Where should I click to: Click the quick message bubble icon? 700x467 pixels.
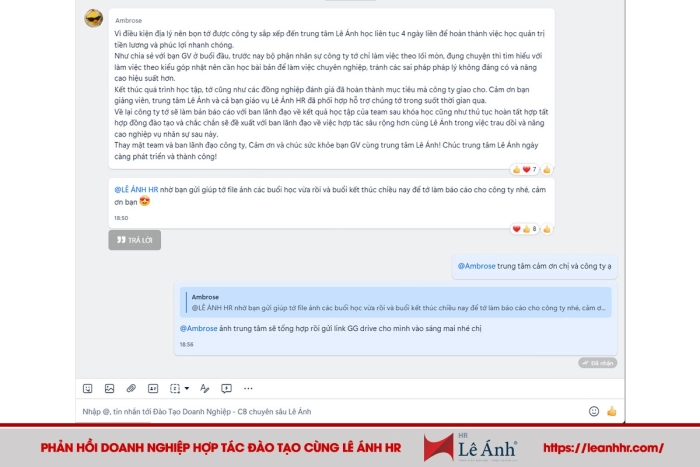[x=226, y=388]
